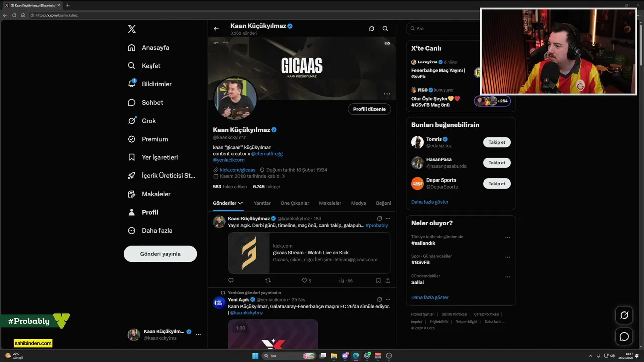
Task: Open Windows Start menu
Action: tap(255, 356)
